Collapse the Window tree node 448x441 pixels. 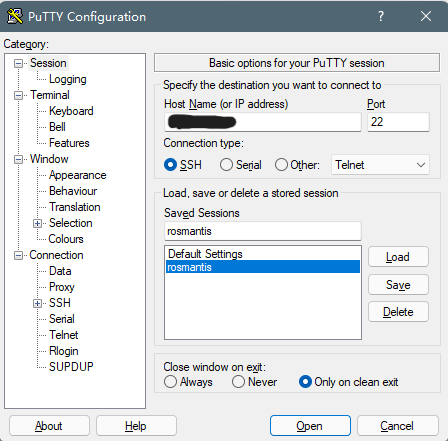coord(18,159)
